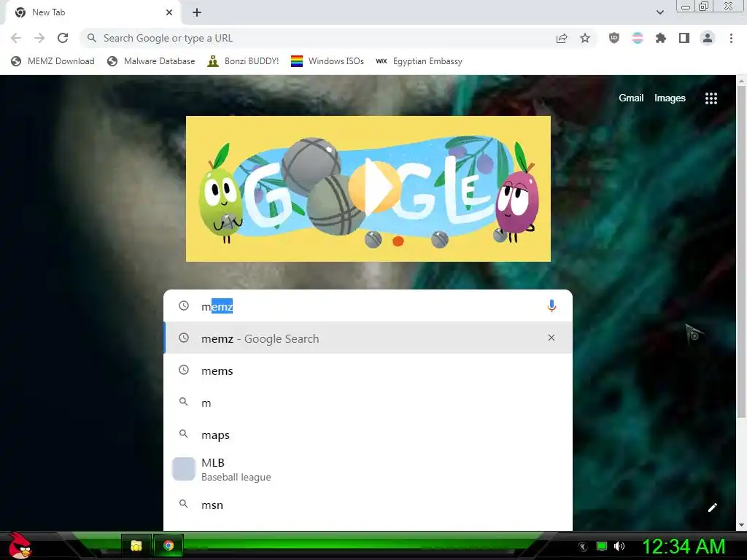The image size is (747, 560).
Task: Click the magnifier icon beside msn
Action: pos(183,504)
